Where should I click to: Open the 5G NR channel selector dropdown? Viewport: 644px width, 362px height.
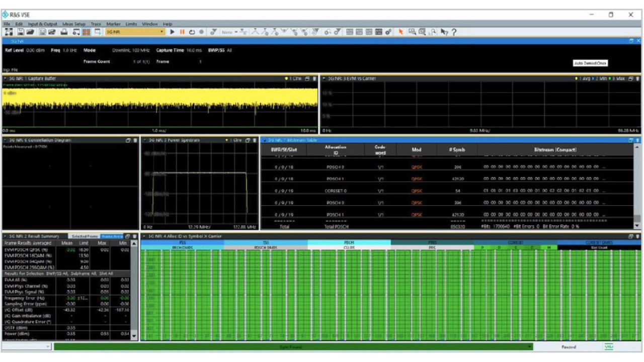(x=135, y=32)
